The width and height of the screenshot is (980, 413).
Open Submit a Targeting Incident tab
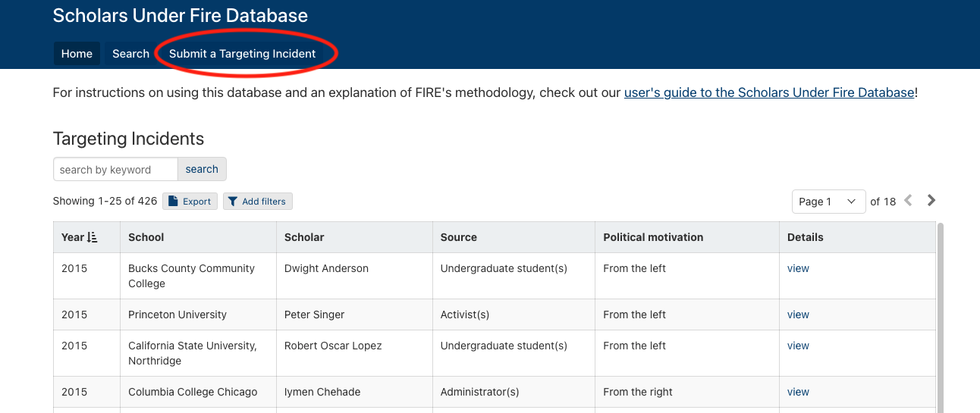(x=242, y=54)
